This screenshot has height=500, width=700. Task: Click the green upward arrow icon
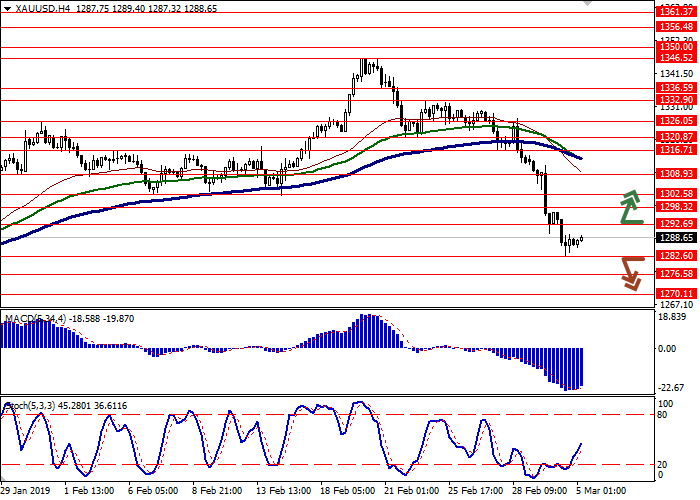630,206
